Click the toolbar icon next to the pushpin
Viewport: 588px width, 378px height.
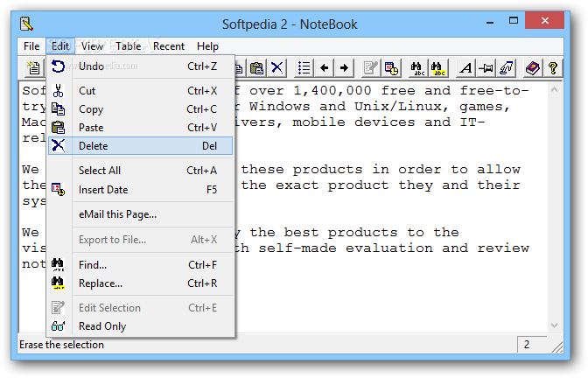(x=506, y=68)
